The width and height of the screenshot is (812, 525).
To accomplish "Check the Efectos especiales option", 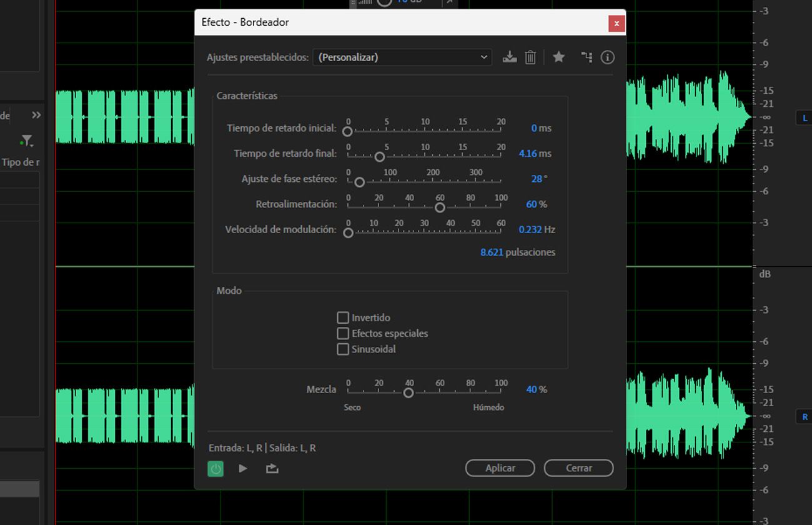I will (343, 333).
